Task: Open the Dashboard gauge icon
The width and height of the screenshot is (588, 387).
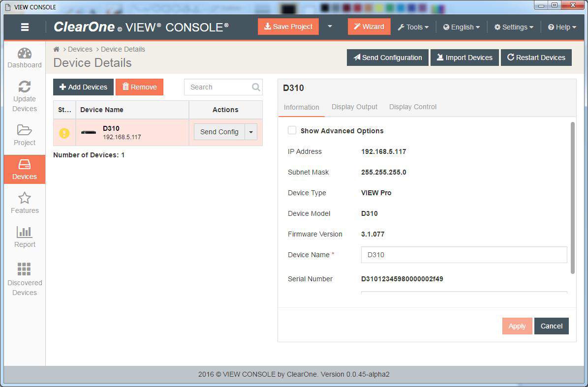Action: (x=25, y=53)
